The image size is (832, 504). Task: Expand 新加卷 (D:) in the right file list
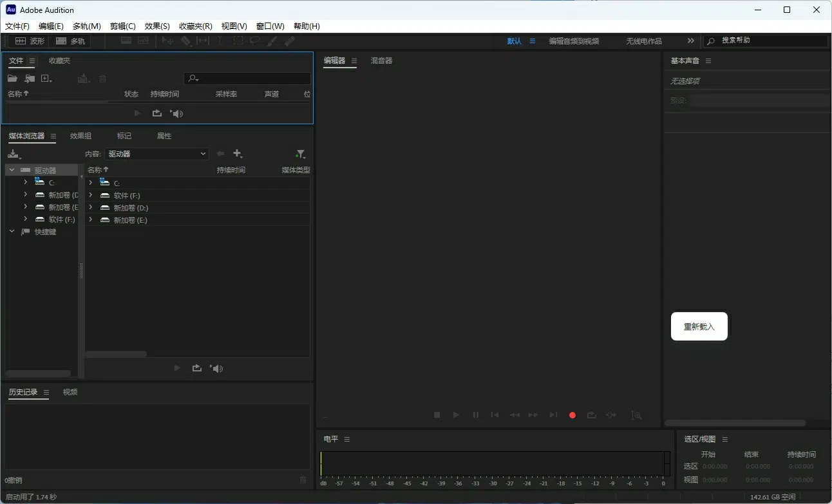click(x=91, y=208)
